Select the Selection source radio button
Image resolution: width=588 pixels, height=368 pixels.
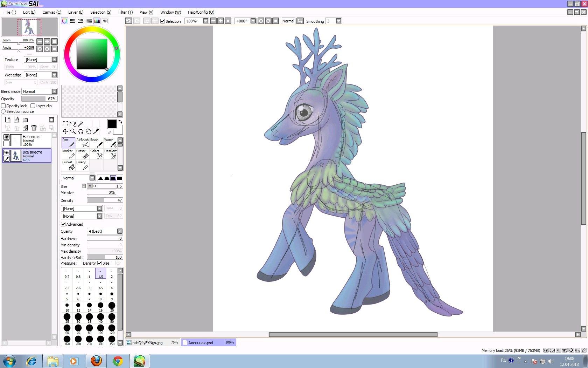3,111
